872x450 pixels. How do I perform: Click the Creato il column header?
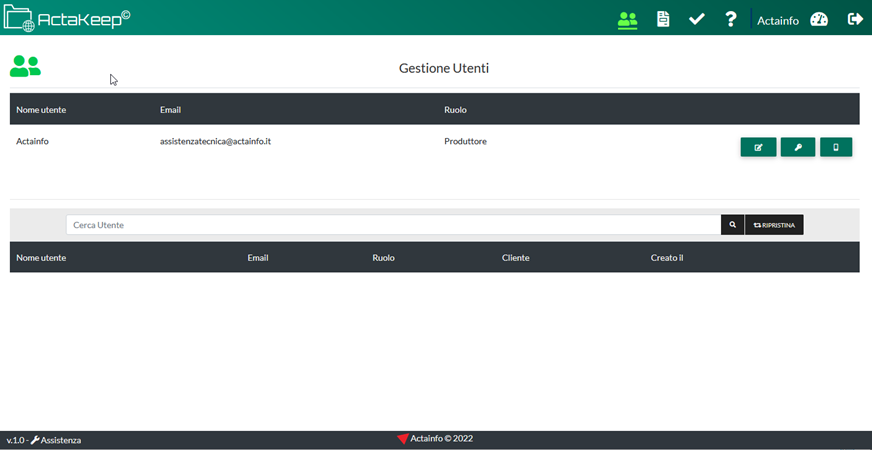point(666,258)
